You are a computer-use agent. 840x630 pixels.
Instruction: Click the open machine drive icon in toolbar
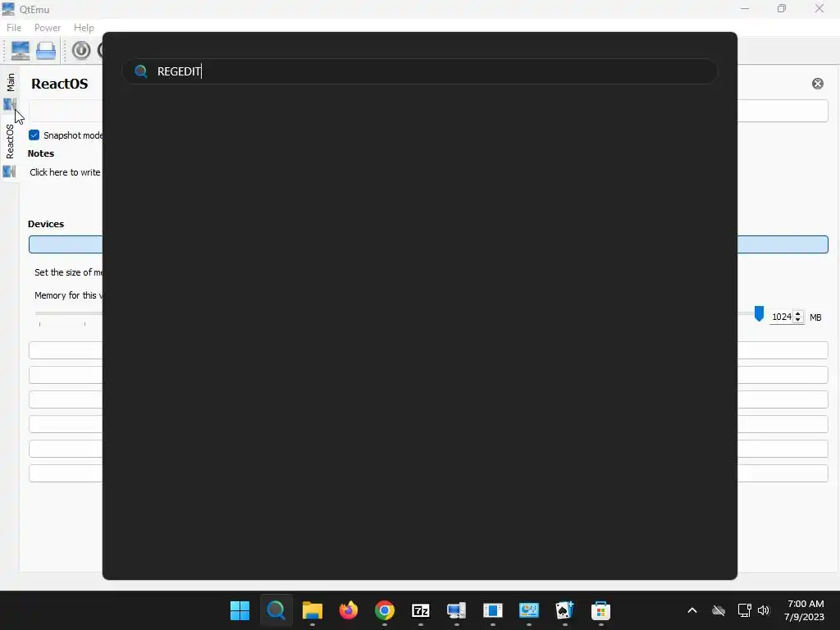[x=46, y=50]
